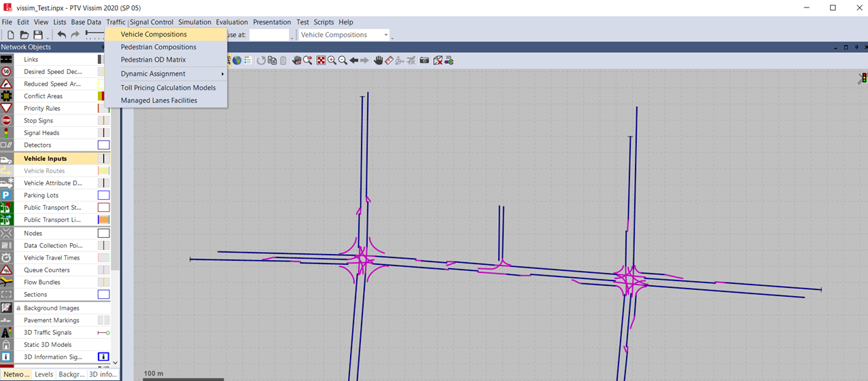Click the Queue Counters icon
This screenshot has height=381, width=868.
coord(7,270)
